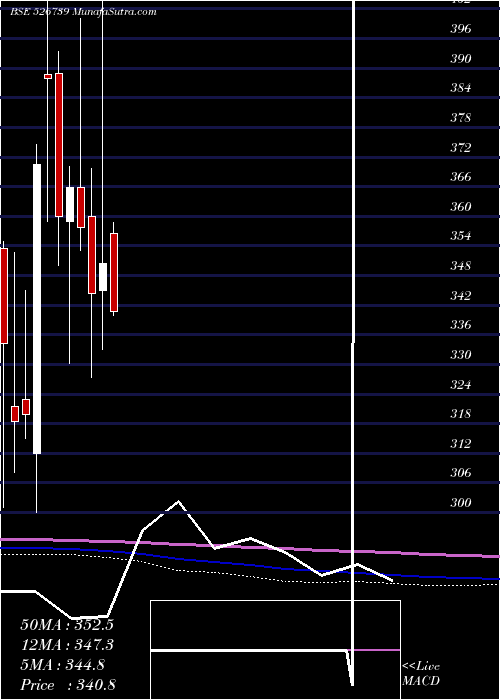Screen dimensions: 500x700
Task: Click the BSE 526739 MunafaSutra.com title text
Action: coord(83,12)
